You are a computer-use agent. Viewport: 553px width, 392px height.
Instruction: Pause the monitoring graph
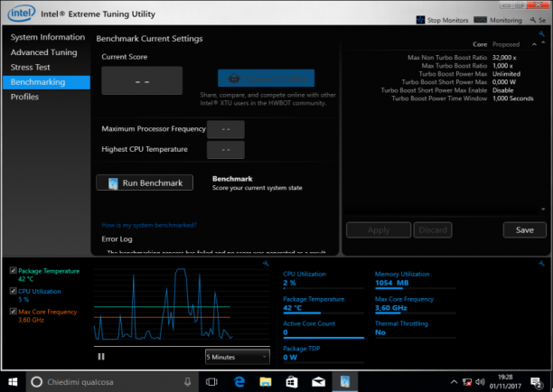point(101,357)
